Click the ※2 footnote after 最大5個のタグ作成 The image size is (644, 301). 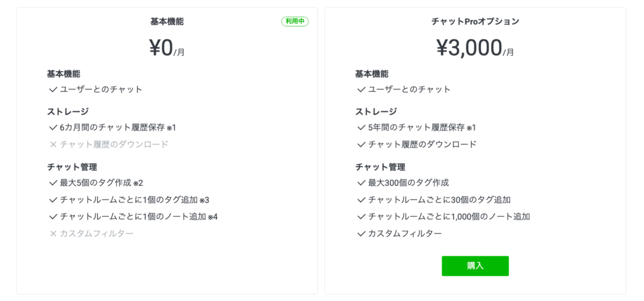138,183
